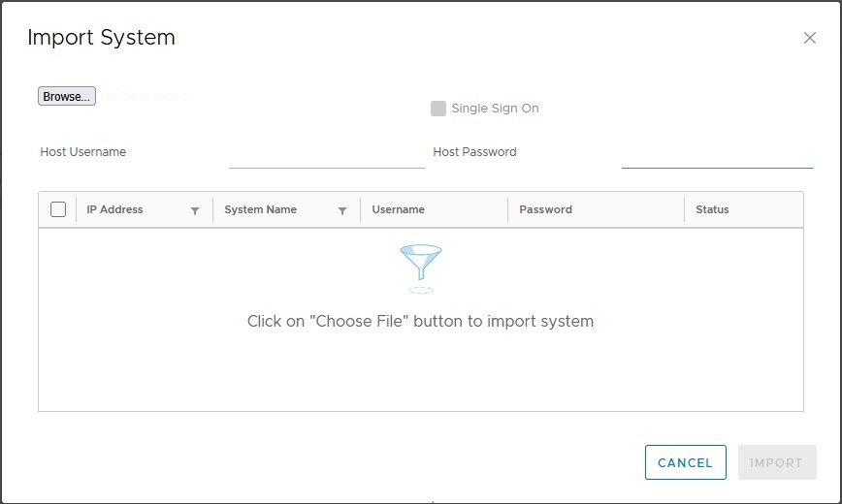
Task: Click the Cancel button
Action: coord(685,462)
